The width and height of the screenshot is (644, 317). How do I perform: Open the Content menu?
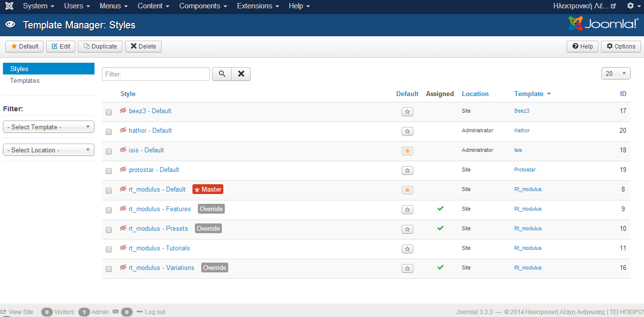pyautogui.click(x=153, y=6)
